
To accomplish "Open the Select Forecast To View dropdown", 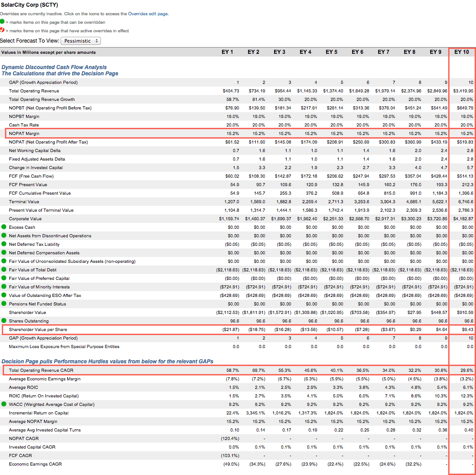I will pyautogui.click(x=81, y=41).
